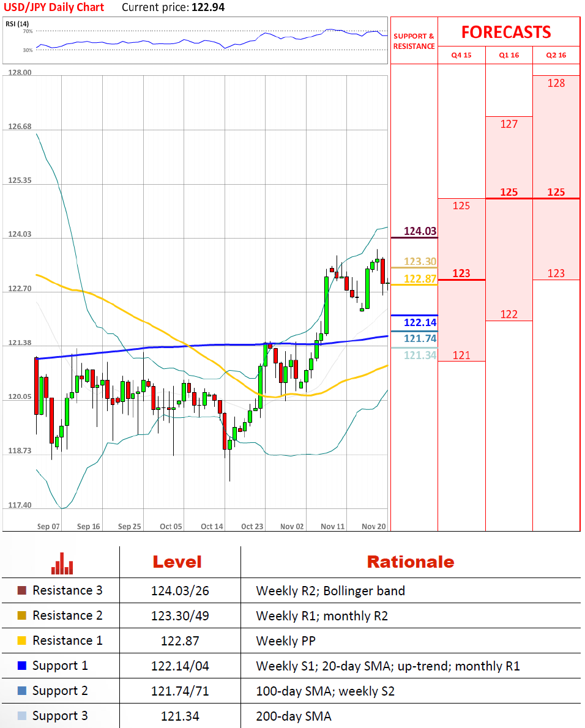The width and height of the screenshot is (585, 728).
Task: Click the FORECASTS heading
Action: click(x=506, y=32)
